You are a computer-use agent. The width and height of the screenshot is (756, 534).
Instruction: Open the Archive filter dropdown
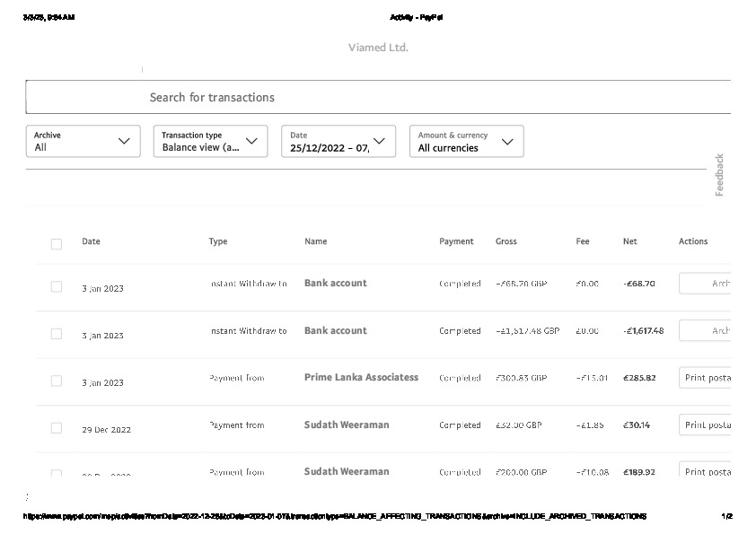click(84, 142)
